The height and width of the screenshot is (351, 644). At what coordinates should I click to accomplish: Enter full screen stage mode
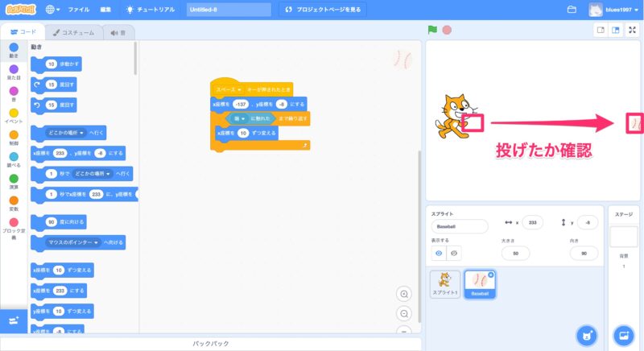(632, 30)
